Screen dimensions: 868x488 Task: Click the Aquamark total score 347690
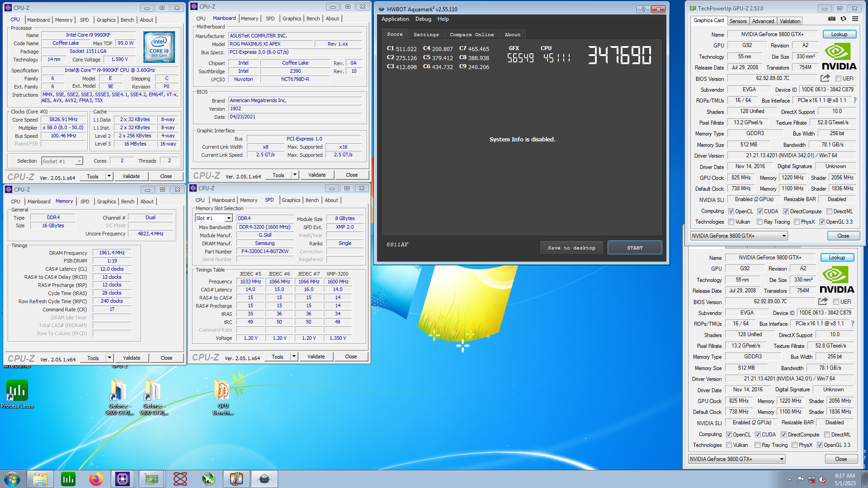(x=619, y=55)
